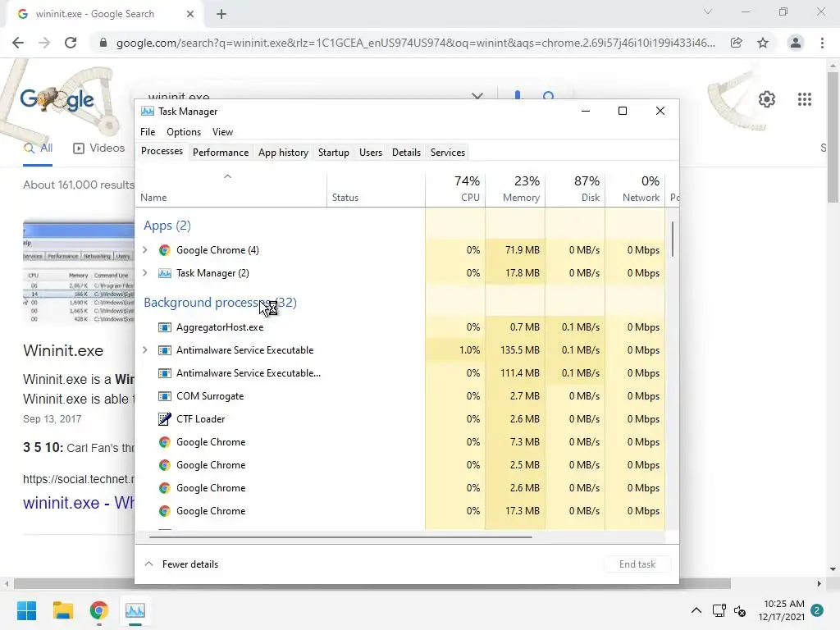
Task: Open Windows Start menu
Action: coord(26,610)
